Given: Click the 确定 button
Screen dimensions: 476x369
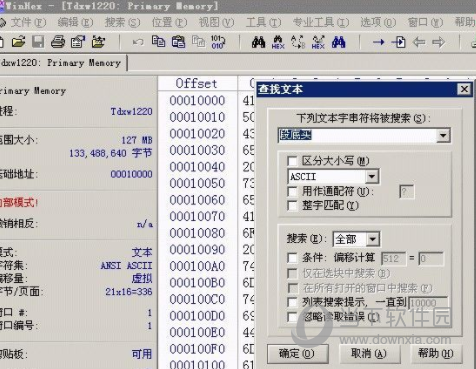Looking at the screenshot, I should 297,353.
